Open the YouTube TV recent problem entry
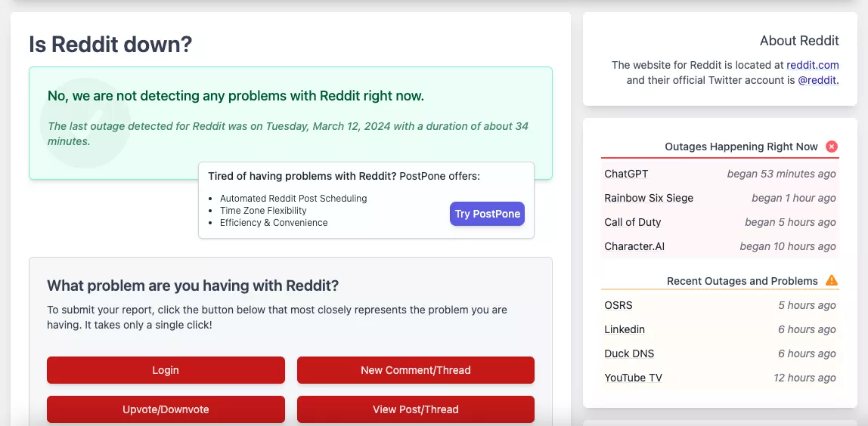The image size is (868, 426). tap(633, 378)
